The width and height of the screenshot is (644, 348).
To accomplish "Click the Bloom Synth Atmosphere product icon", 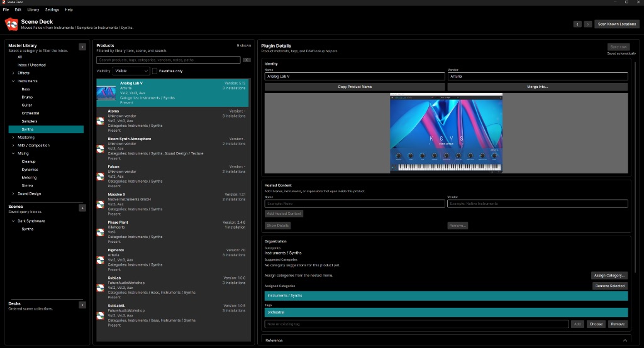I will [x=100, y=149].
